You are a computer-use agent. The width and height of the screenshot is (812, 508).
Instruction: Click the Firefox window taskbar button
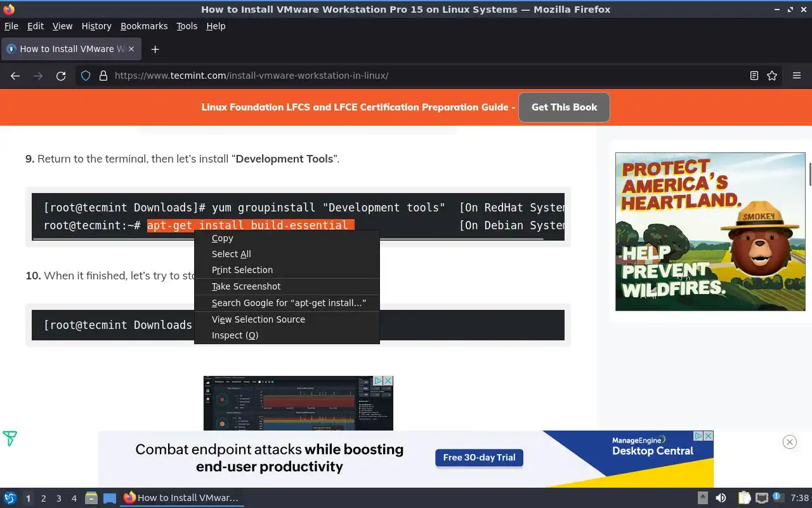click(182, 498)
